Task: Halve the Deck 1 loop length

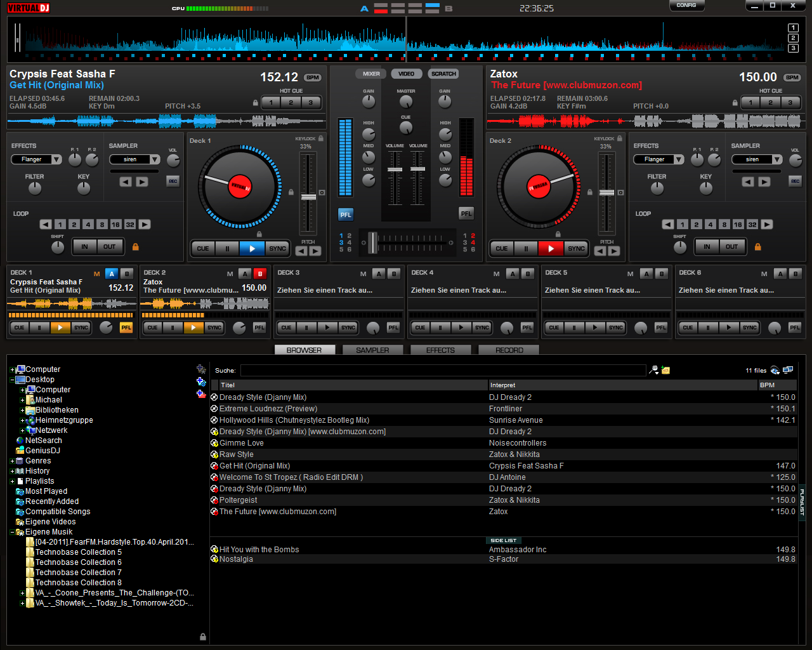Action: click(x=46, y=224)
